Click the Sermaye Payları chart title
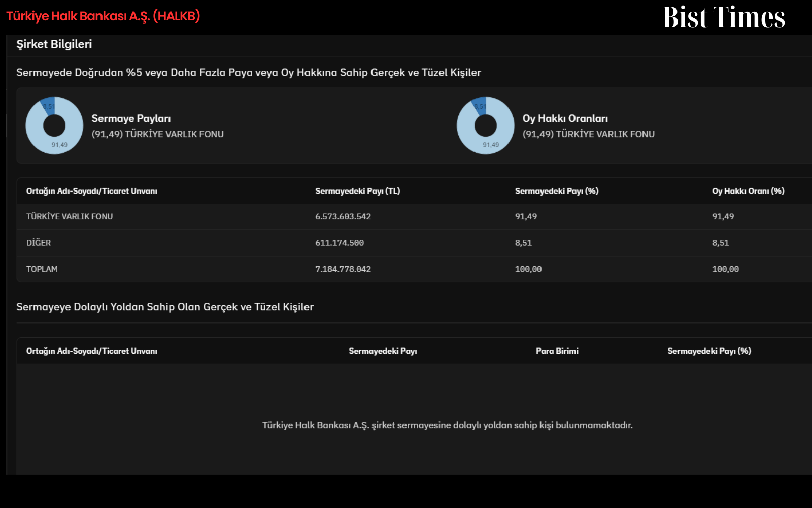This screenshot has width=812, height=508. point(131,118)
